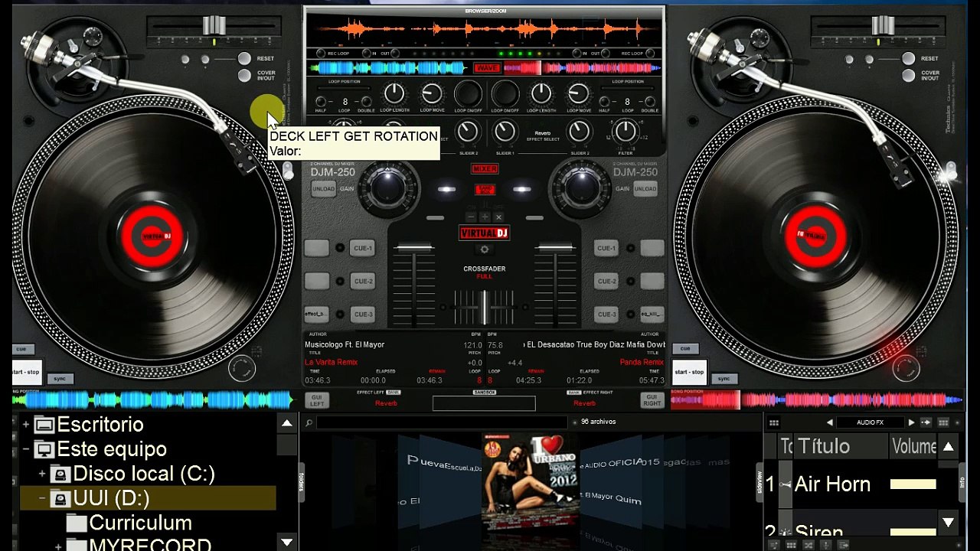980x551 pixels.
Task: Toggle the left headphone cue light
Action: click(x=447, y=189)
